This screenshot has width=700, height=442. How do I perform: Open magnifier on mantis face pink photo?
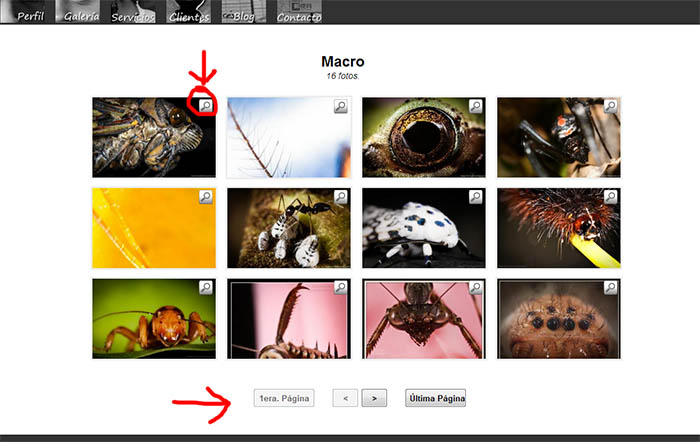(x=475, y=287)
